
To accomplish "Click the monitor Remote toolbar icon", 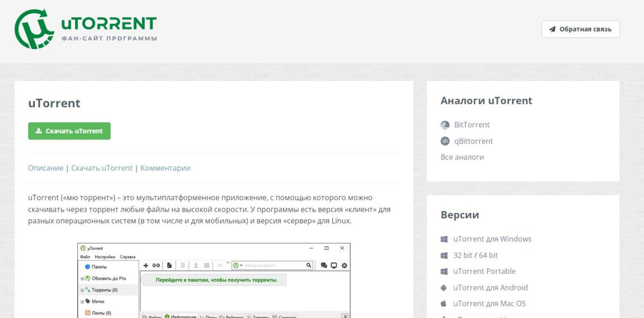I will [x=334, y=265].
